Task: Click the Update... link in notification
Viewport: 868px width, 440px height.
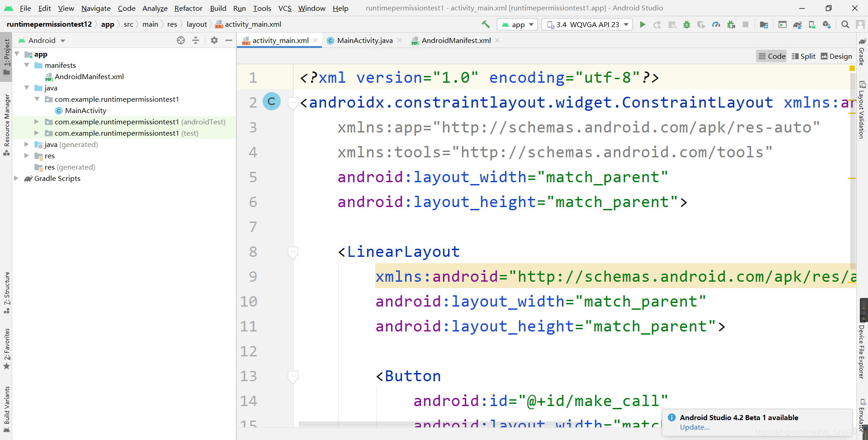Action: [x=694, y=427]
